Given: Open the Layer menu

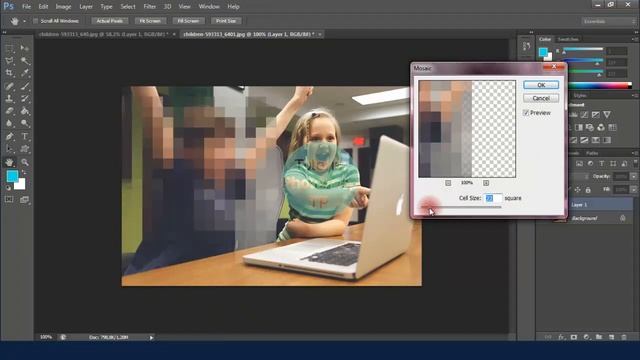Looking at the screenshot, I should (86, 7).
